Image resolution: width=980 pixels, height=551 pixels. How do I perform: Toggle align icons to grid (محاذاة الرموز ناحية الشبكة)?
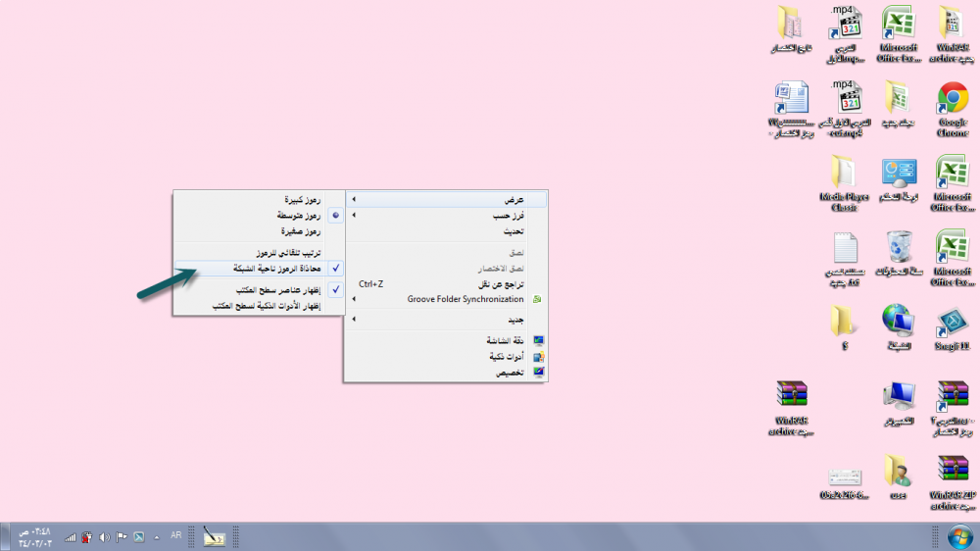(x=259, y=268)
